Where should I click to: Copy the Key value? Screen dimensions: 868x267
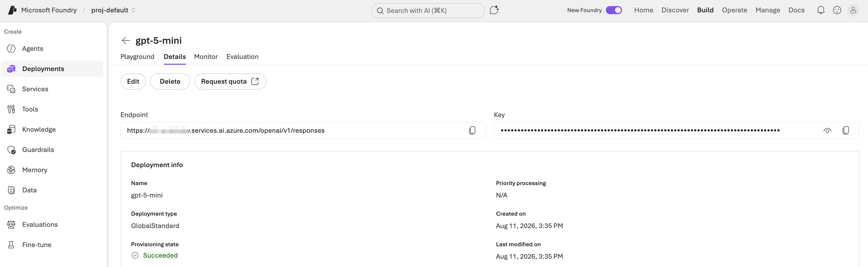click(x=845, y=130)
